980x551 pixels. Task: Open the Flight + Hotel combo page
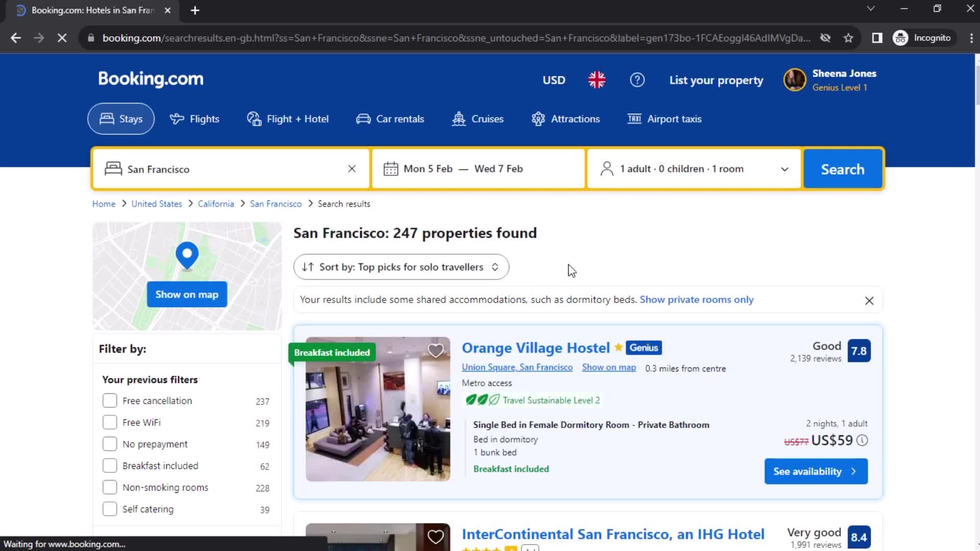pyautogui.click(x=287, y=118)
